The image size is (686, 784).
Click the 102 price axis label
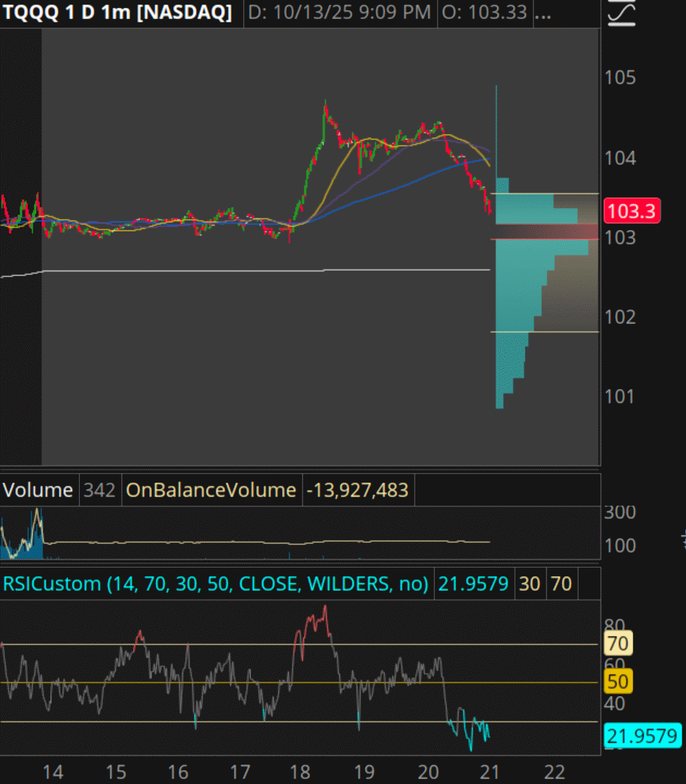pos(620,317)
